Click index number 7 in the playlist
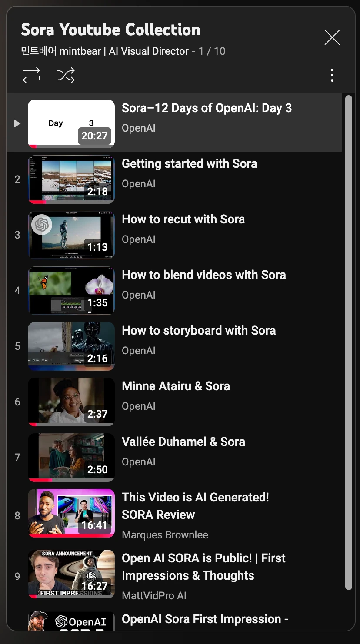Viewport: 360px width, 644px height. 17,458
